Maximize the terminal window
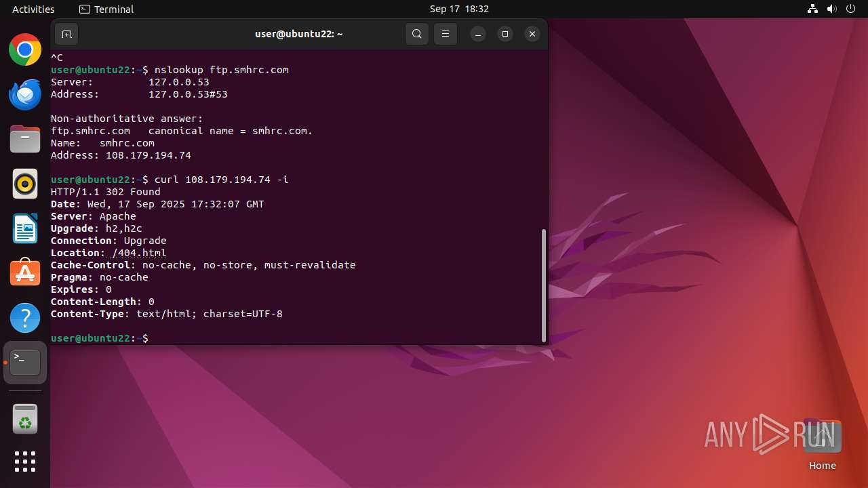 point(505,34)
